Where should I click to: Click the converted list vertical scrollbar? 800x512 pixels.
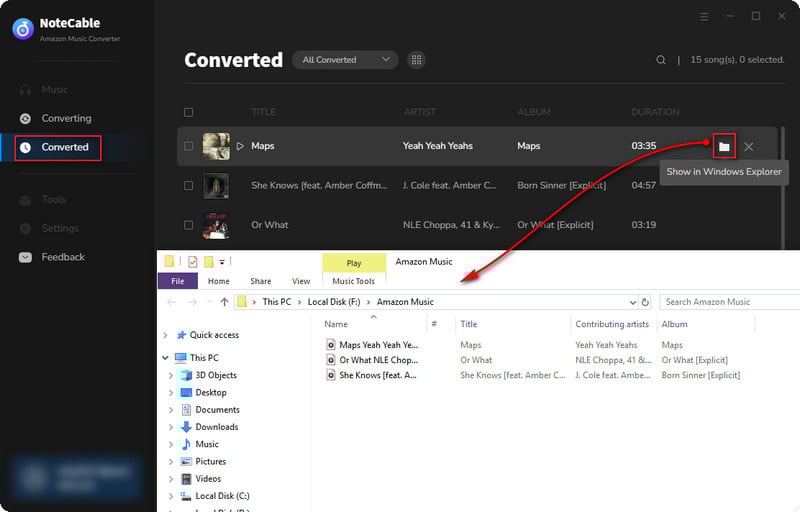781,186
